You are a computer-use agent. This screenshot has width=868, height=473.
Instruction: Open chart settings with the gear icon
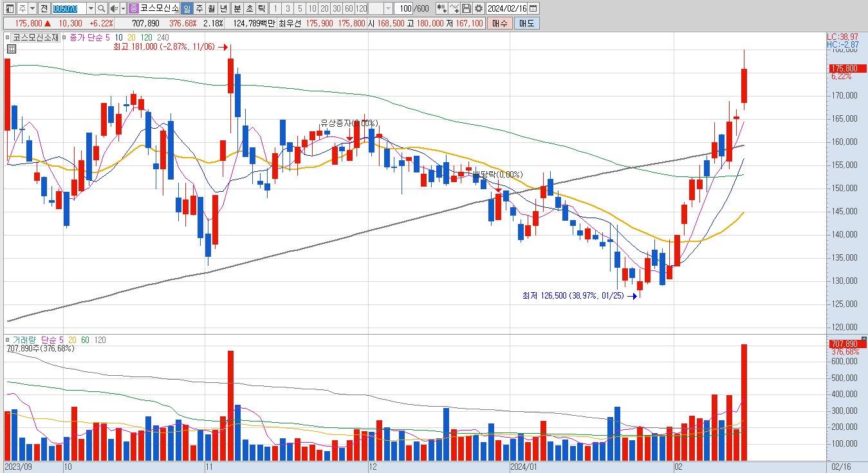(478, 8)
